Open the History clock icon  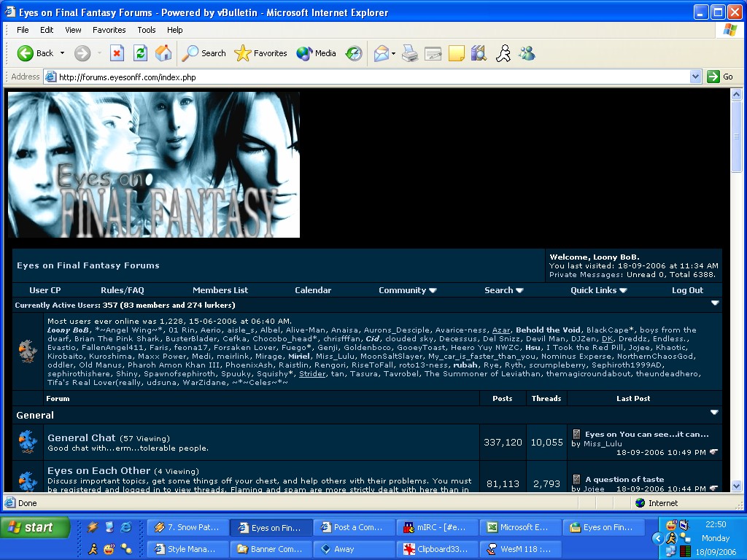click(x=354, y=53)
